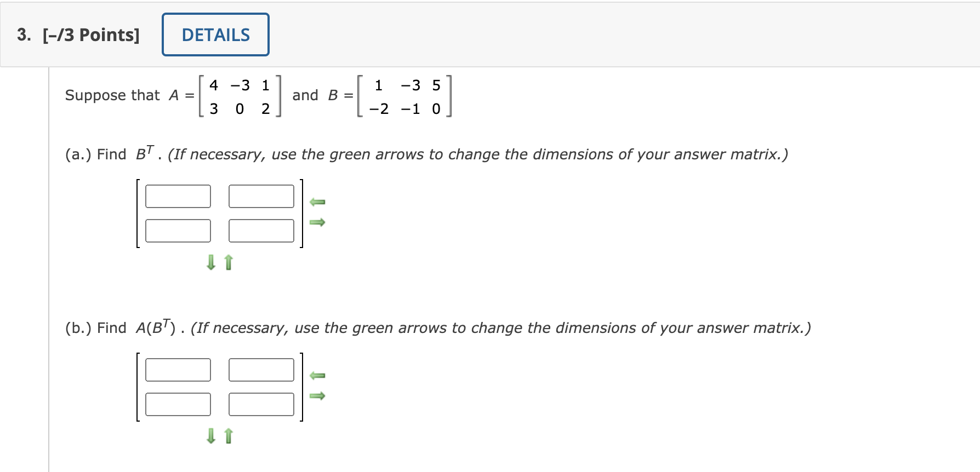
Task: Click the green left arrow to remove a column in part (a)
Action: click(318, 202)
